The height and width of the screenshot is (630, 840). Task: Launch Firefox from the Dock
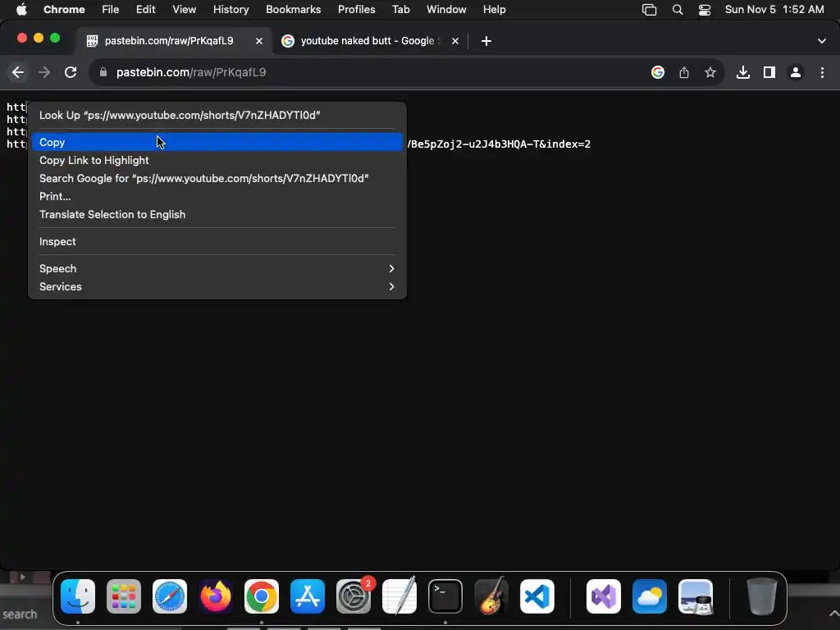point(216,596)
